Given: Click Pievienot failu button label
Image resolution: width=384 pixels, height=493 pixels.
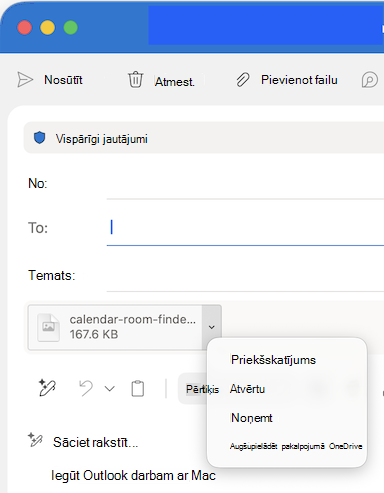Looking at the screenshot, I should point(299,80).
